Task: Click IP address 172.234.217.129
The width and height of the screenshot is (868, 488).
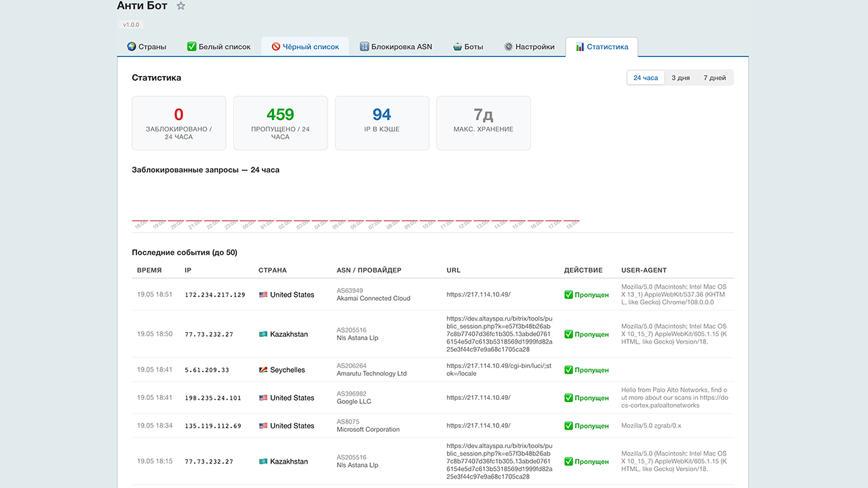Action: tap(215, 295)
